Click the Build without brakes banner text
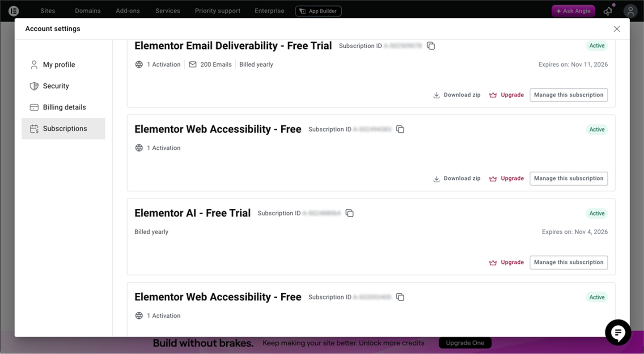Screen dimensions: 644x354 (203, 343)
